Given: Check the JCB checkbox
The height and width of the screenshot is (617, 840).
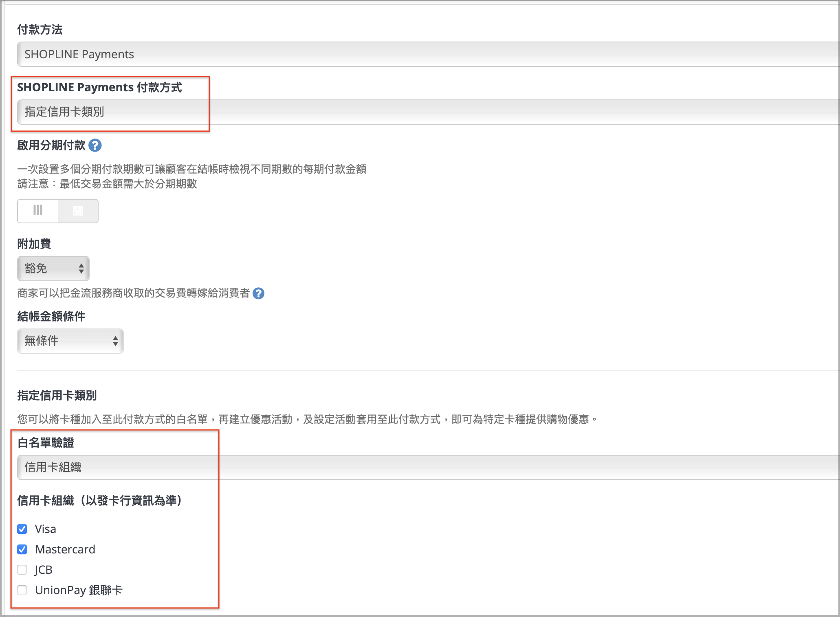Looking at the screenshot, I should click(22, 570).
